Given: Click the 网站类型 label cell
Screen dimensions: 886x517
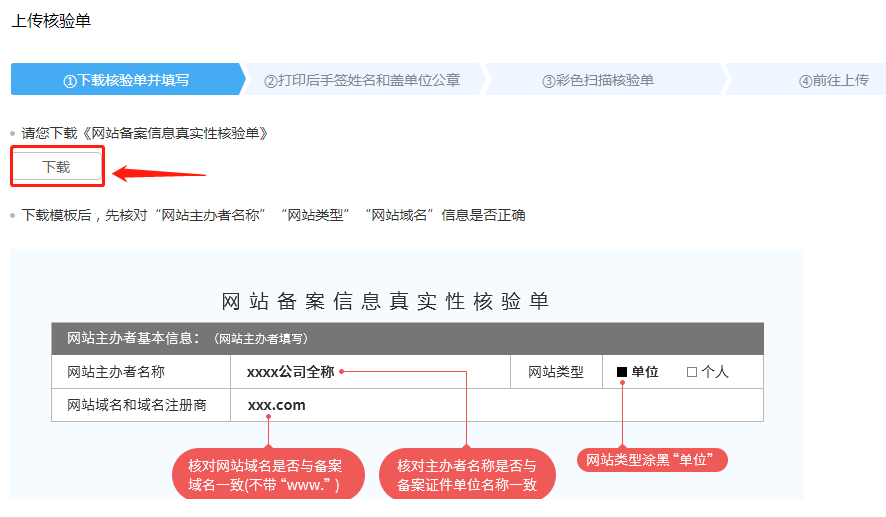Looking at the screenshot, I should [x=555, y=372].
